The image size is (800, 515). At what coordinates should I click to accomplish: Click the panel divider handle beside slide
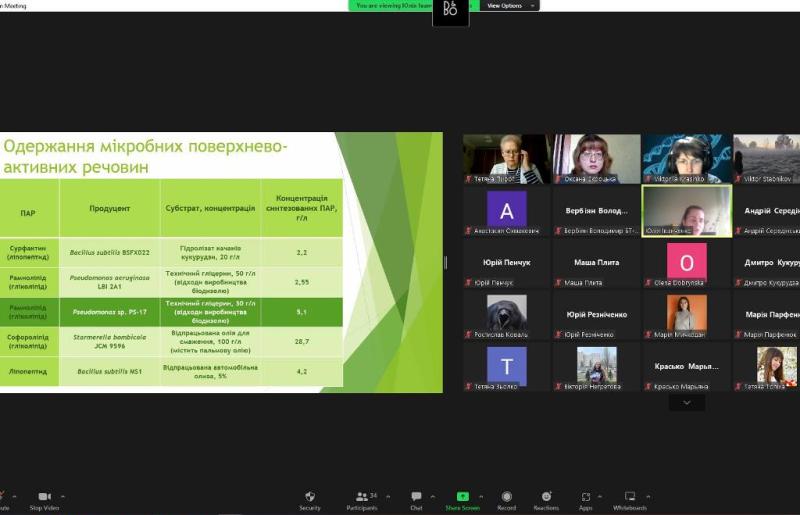coord(446,262)
